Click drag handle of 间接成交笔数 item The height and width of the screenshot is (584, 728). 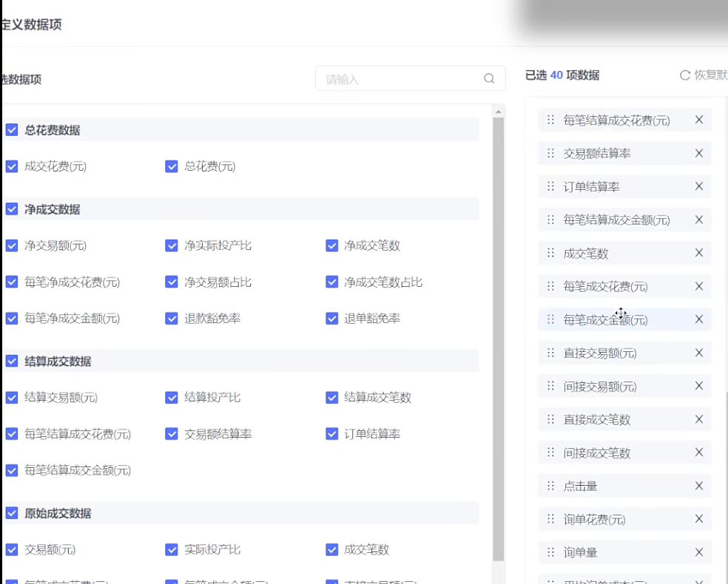coord(550,452)
